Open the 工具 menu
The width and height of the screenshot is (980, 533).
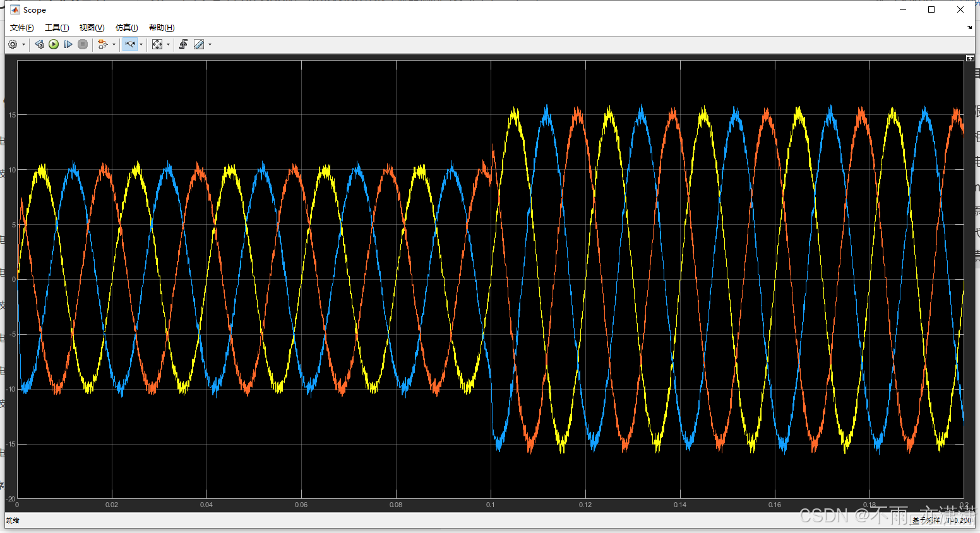56,27
